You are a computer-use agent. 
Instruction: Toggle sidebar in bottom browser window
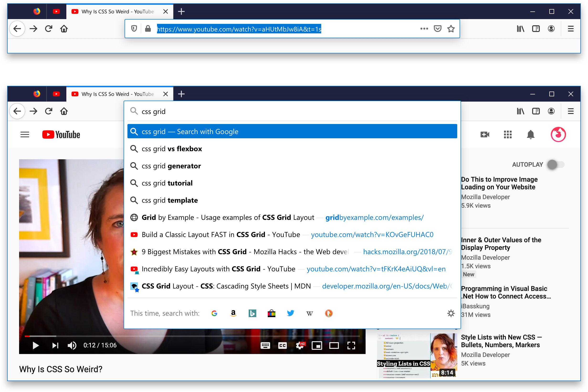(x=536, y=111)
